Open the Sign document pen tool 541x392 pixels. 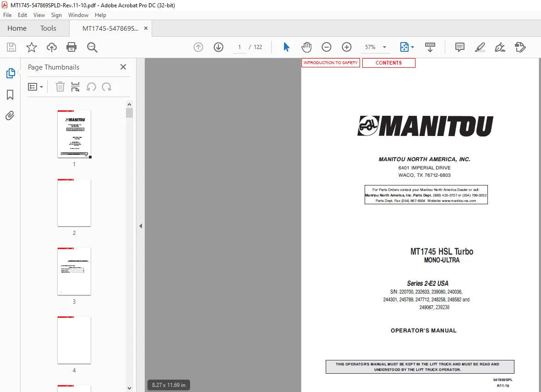click(x=500, y=47)
